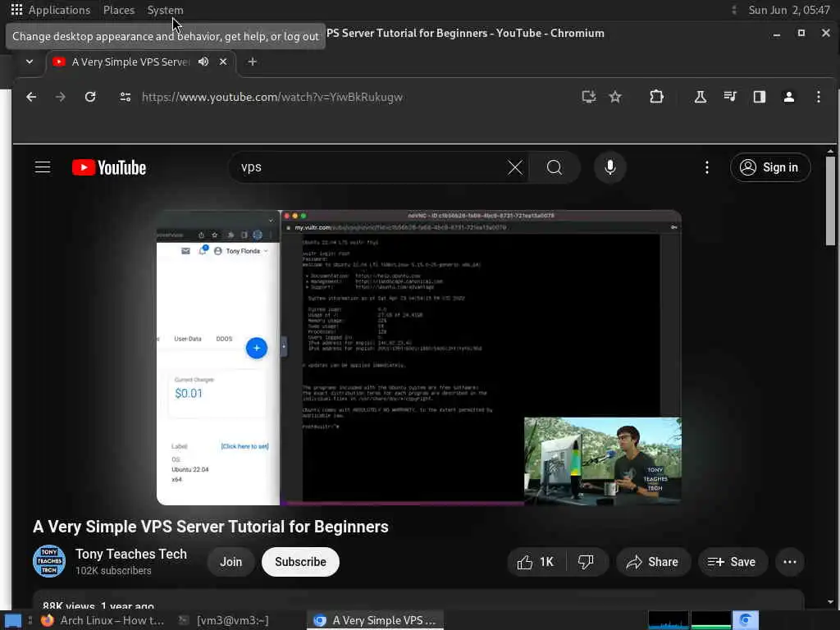Focus the YouTube URL address bar
This screenshot has width=840, height=630.
(272, 97)
